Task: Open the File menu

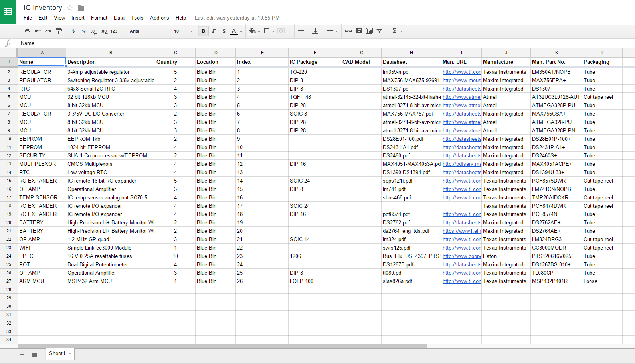Action: point(28,18)
